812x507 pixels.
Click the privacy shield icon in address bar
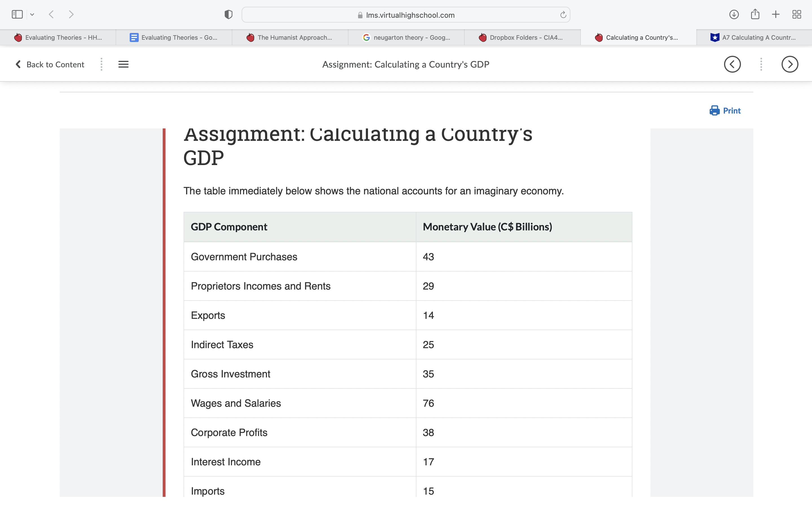pos(228,14)
